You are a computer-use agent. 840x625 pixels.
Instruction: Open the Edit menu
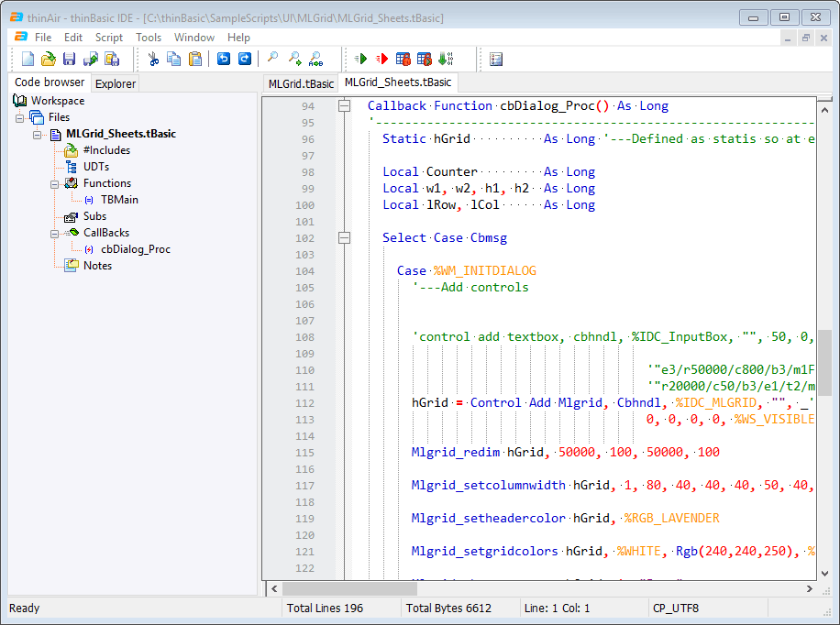pyautogui.click(x=72, y=38)
